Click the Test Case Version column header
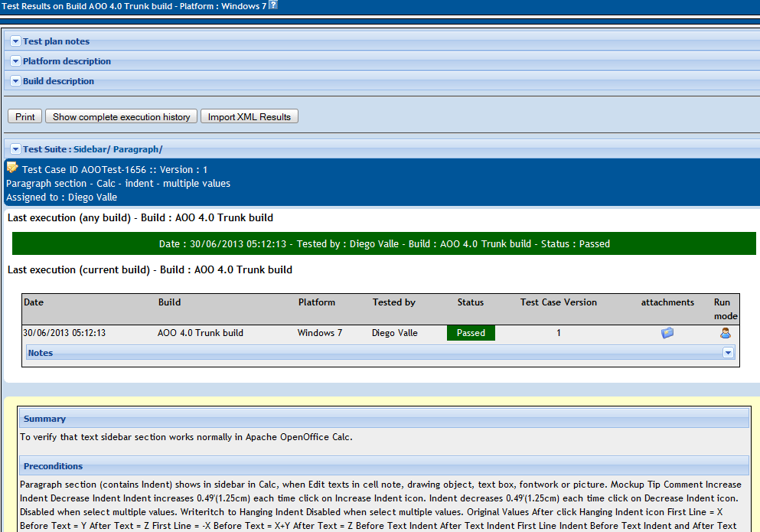The width and height of the screenshot is (760, 532). (x=559, y=302)
